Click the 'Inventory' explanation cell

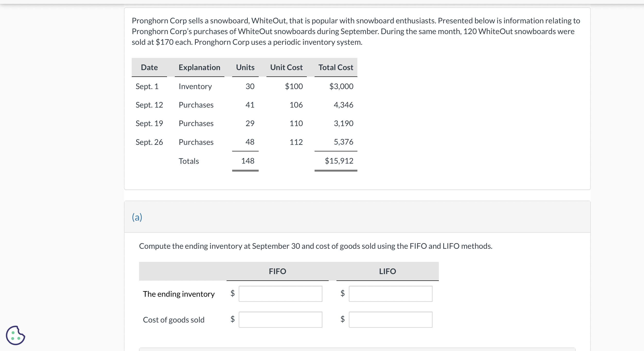point(195,86)
